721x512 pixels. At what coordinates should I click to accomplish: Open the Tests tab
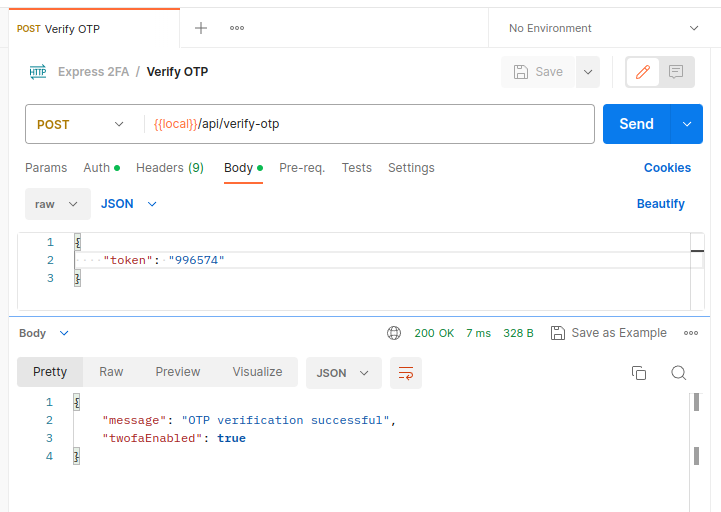point(356,168)
